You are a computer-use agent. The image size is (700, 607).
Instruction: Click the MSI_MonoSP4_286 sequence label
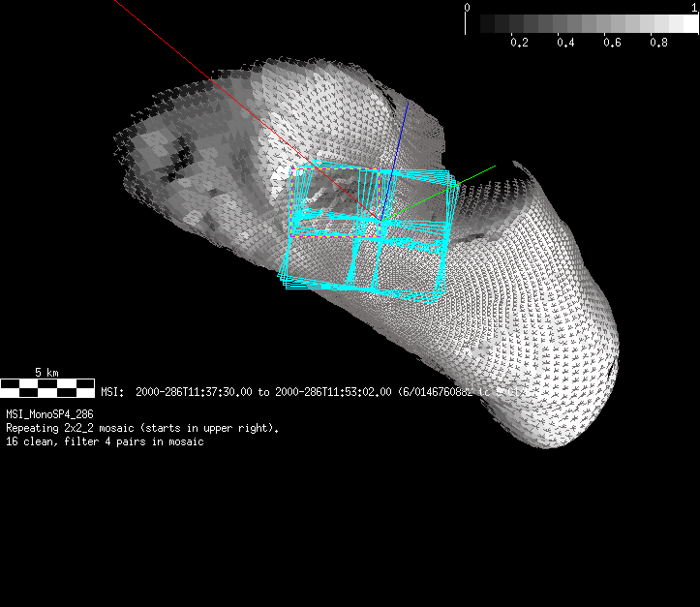click(49, 414)
